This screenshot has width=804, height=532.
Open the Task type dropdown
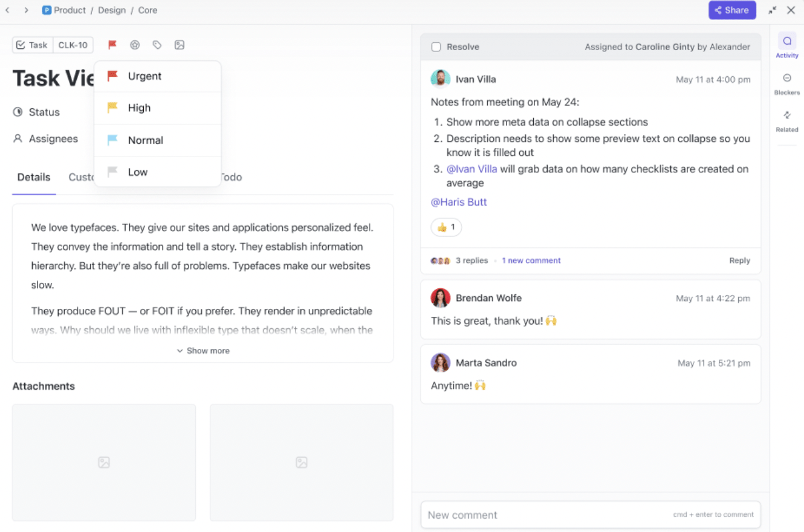[x=32, y=45]
